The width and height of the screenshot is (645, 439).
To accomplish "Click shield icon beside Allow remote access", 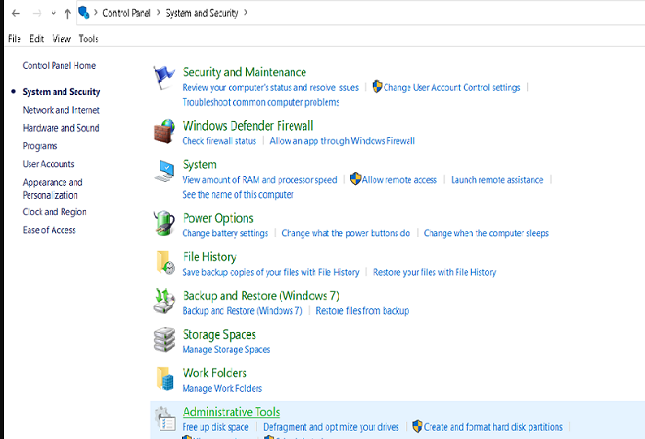I will coord(355,179).
